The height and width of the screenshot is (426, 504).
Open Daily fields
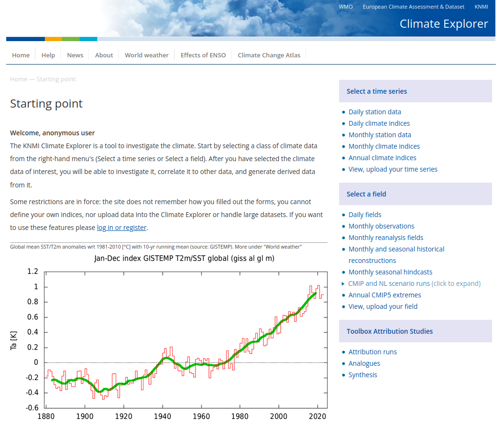click(365, 215)
